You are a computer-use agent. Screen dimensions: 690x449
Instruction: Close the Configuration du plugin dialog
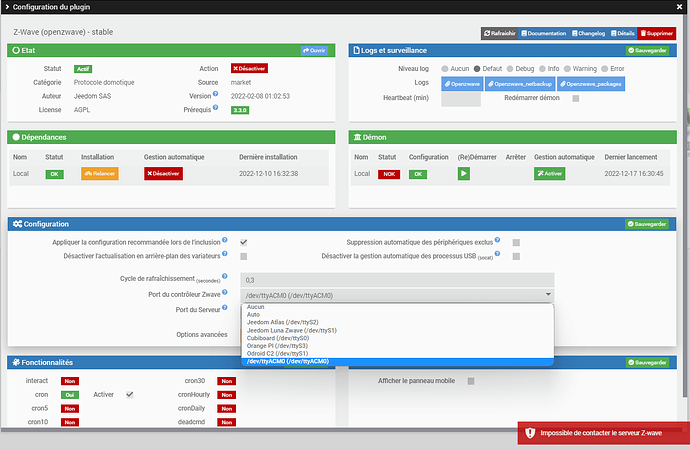point(679,7)
